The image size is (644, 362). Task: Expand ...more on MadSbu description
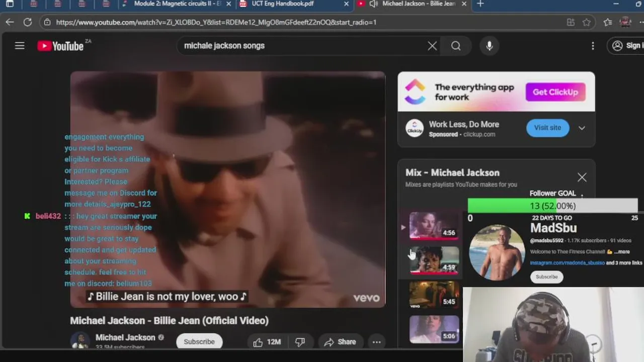(622, 252)
